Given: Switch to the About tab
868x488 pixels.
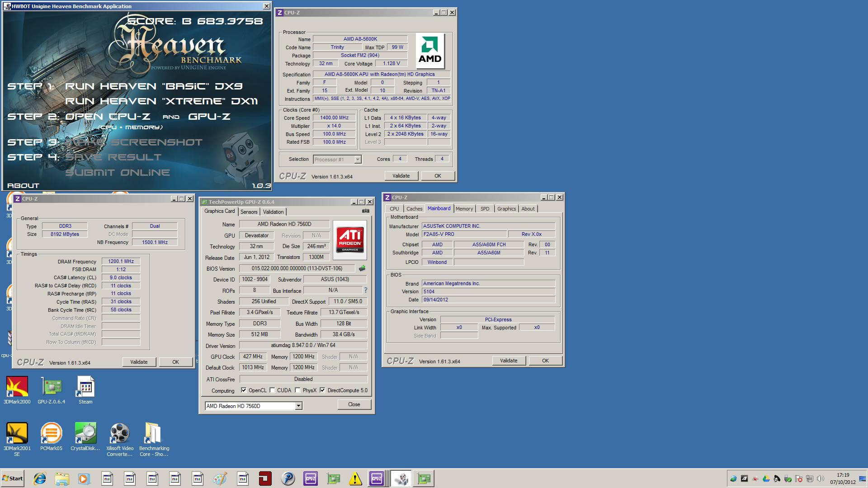Looking at the screenshot, I should tap(528, 209).
